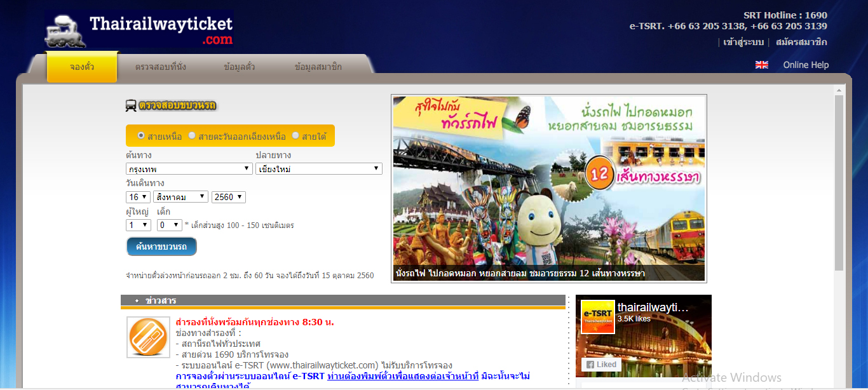Image resolution: width=868 pixels, height=390 pixels.
Task: Click the scrollbar up arrow
Action: [839, 90]
